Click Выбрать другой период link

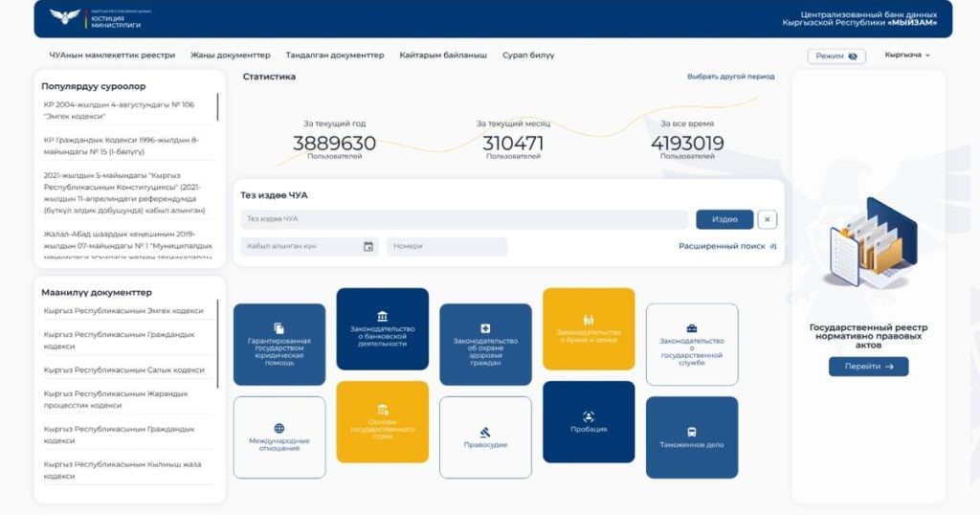pyautogui.click(x=730, y=77)
